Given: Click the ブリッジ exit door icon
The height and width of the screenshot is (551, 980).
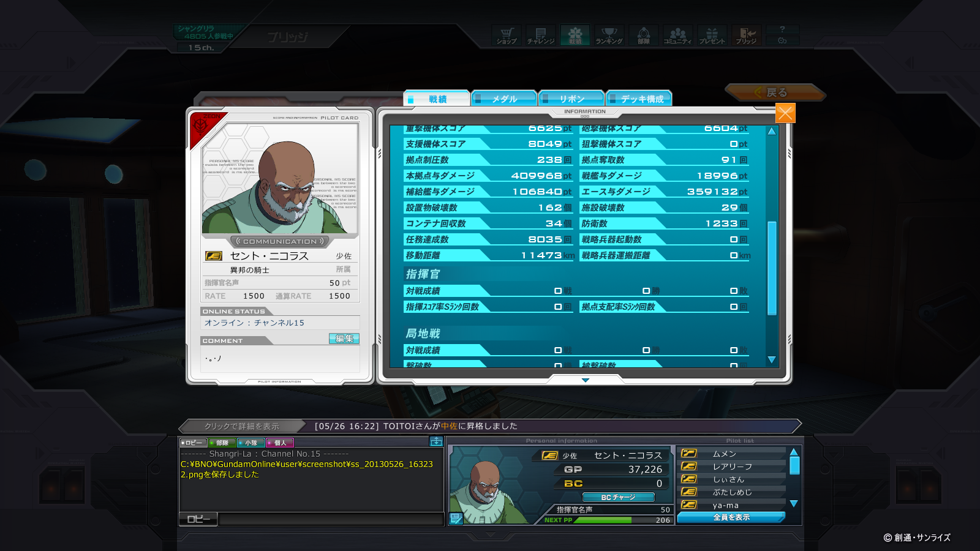Looking at the screenshot, I should point(746,35).
